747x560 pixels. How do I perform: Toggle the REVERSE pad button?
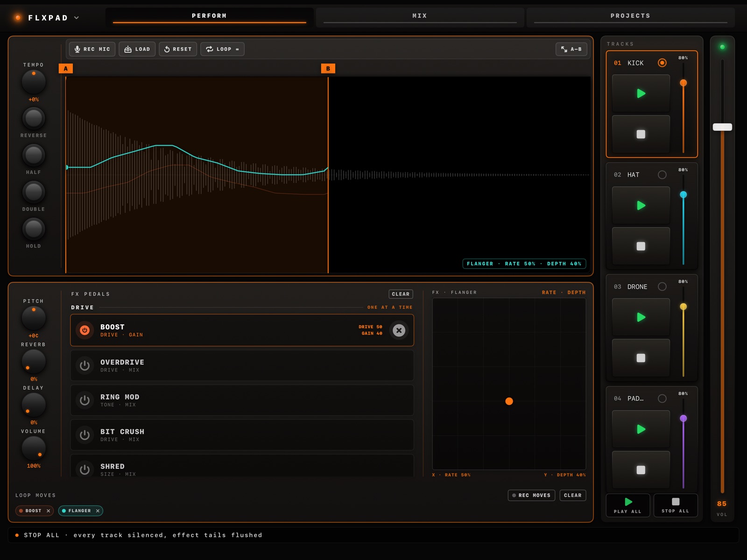pyautogui.click(x=34, y=118)
